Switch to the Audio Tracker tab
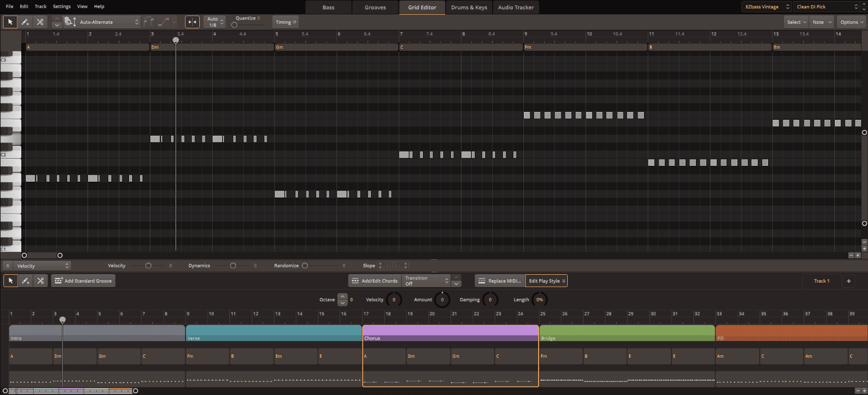 pyautogui.click(x=516, y=7)
